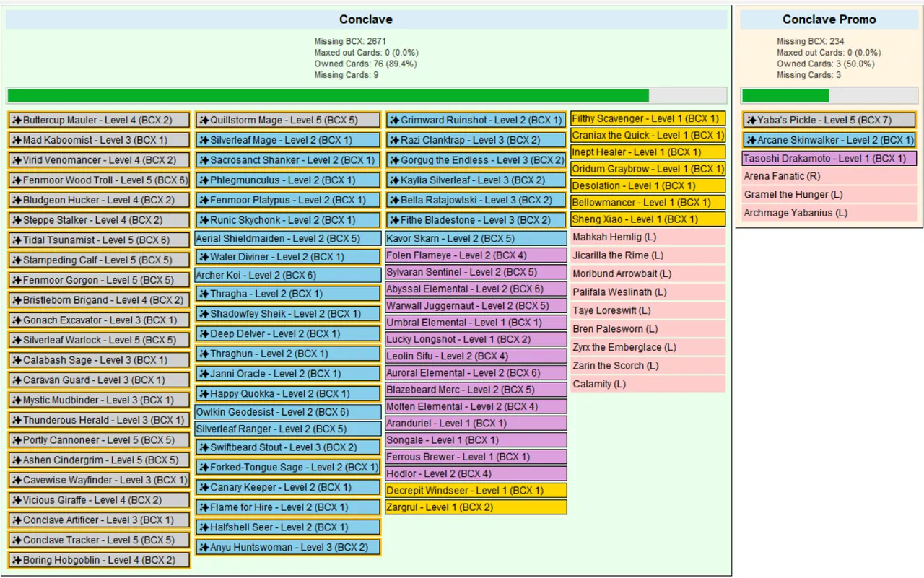Click the sparkle icon next to Quillstorm Mage
924x578 pixels.
tap(204, 121)
